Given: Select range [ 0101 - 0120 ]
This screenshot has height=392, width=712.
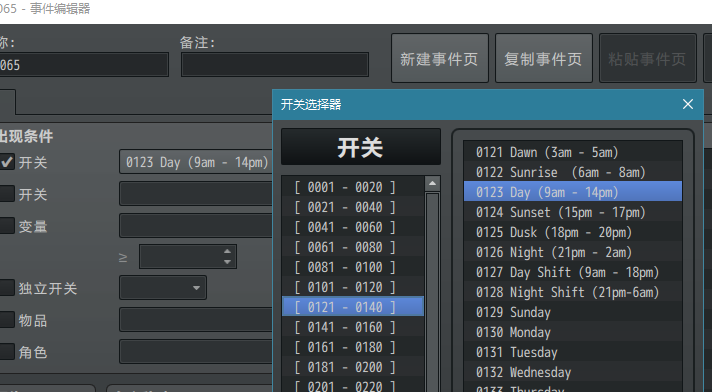Looking at the screenshot, I should pos(353,287).
